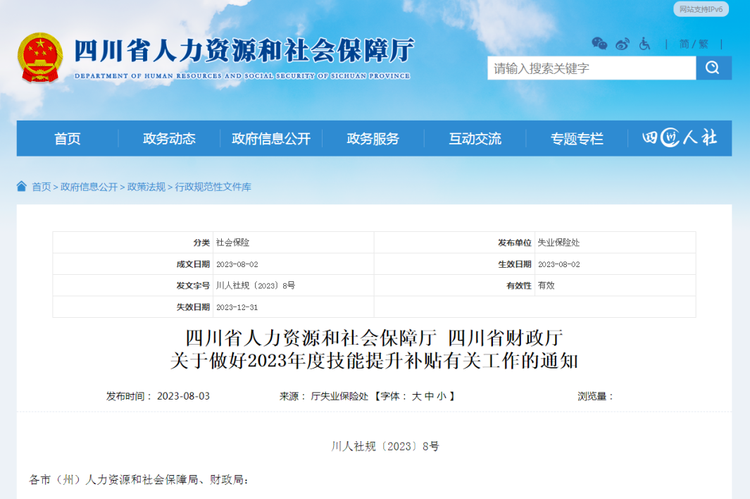Click the salutation line 各市（州）人力资源和社会保障局
The image size is (750, 499).
(139, 479)
